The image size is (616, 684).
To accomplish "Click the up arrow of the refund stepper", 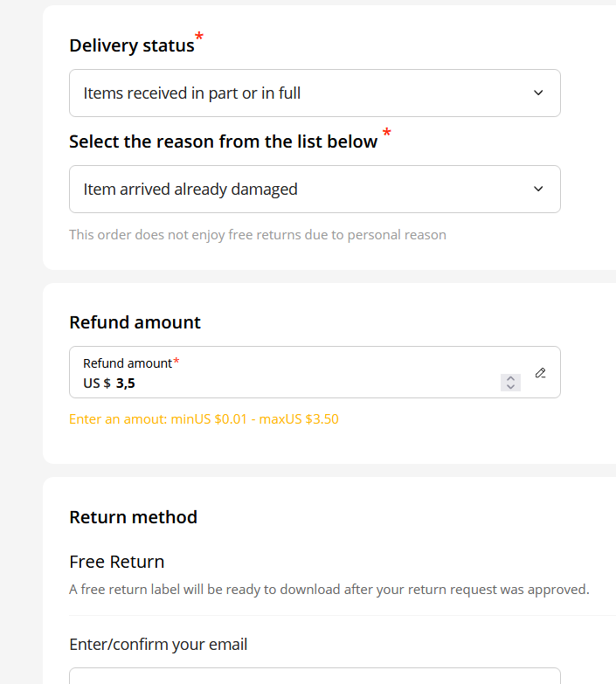I will click(x=510, y=378).
